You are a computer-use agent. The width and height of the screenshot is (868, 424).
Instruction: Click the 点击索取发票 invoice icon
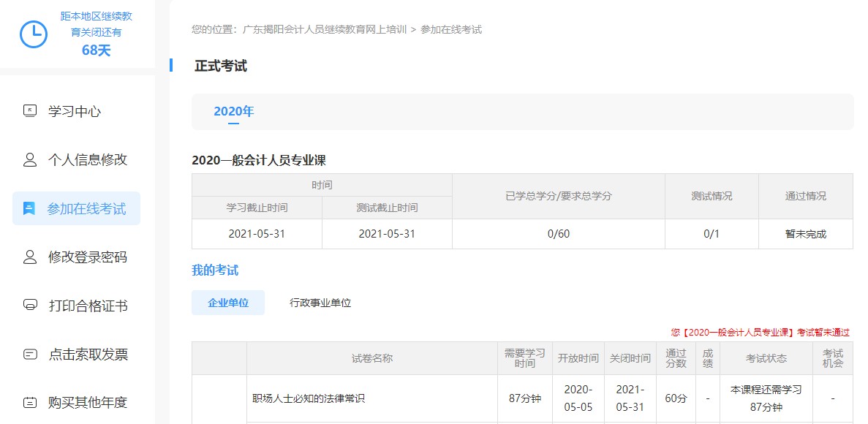(29, 354)
